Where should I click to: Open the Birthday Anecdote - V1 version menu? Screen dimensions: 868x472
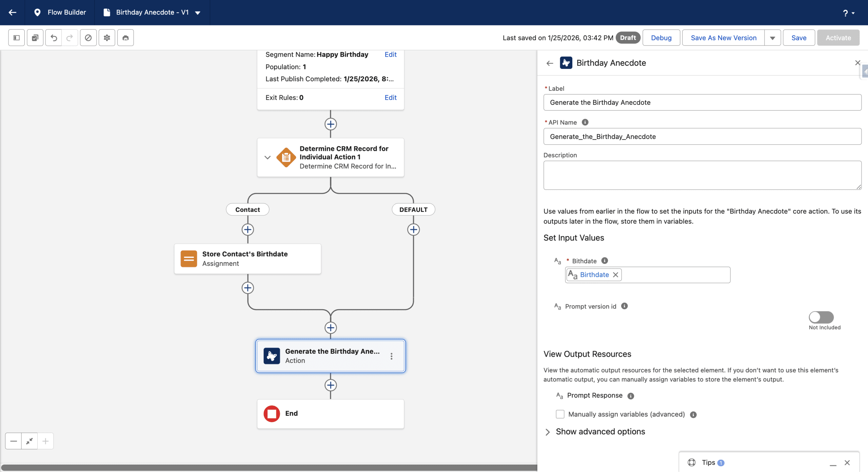198,13
